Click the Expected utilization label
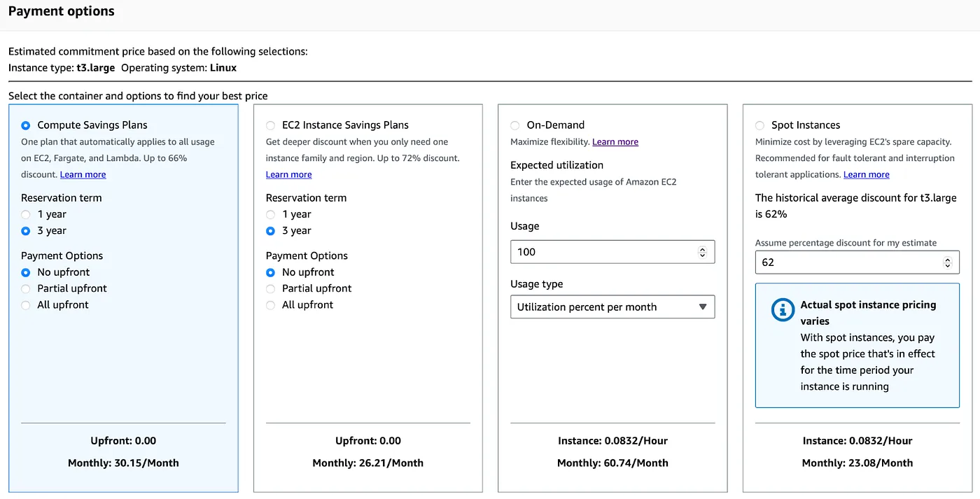The height and width of the screenshot is (499, 980). click(x=556, y=165)
